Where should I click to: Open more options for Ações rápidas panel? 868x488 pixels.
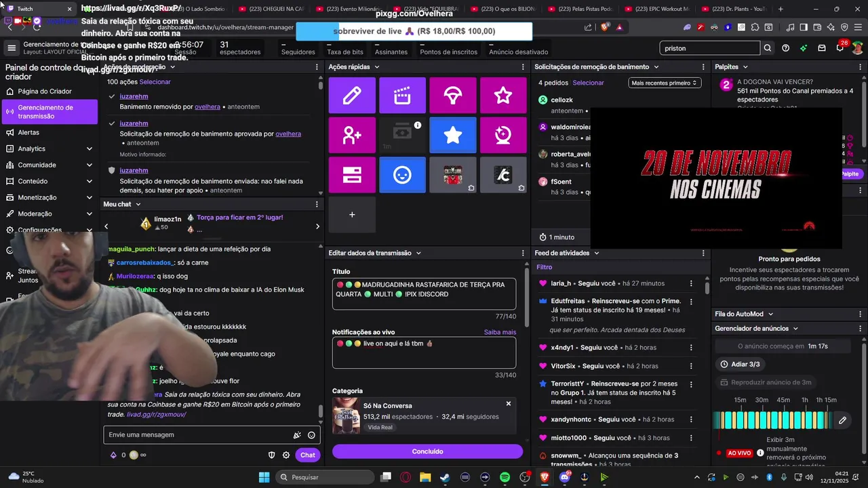522,67
